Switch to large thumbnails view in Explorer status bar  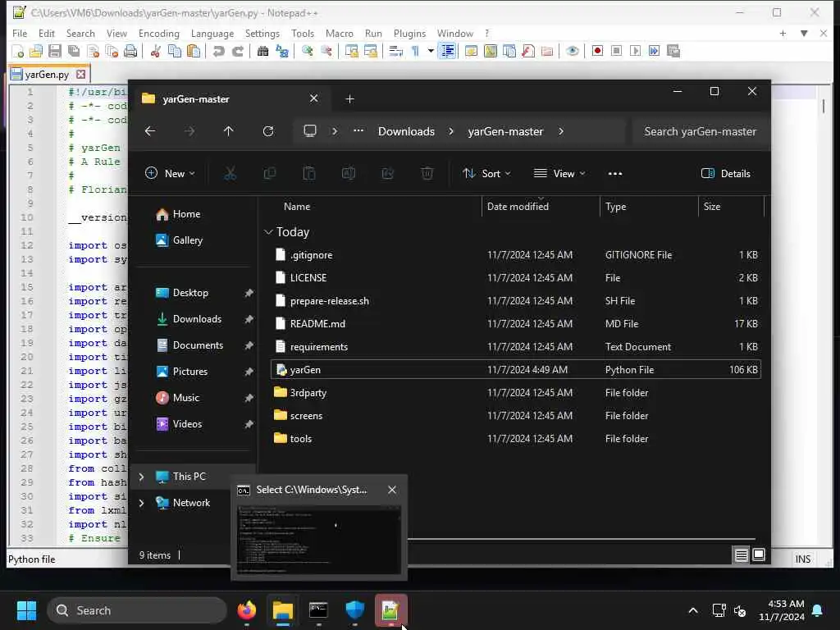point(759,555)
